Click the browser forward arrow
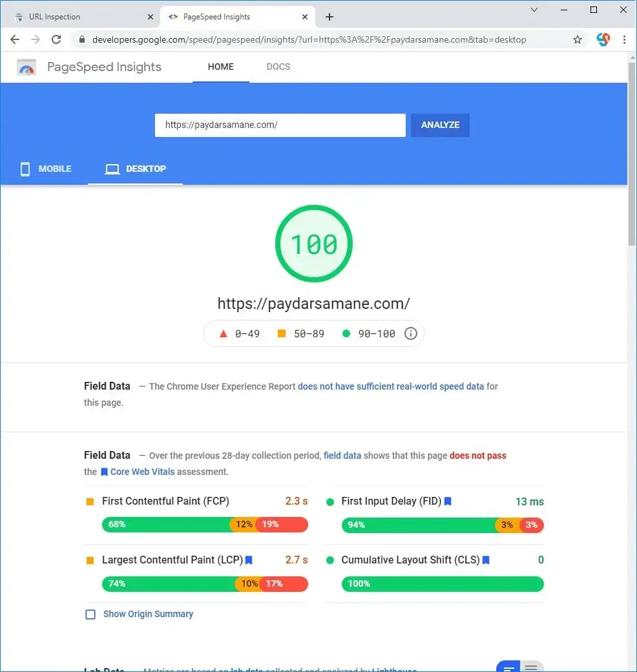The width and height of the screenshot is (637, 672). tap(36, 39)
